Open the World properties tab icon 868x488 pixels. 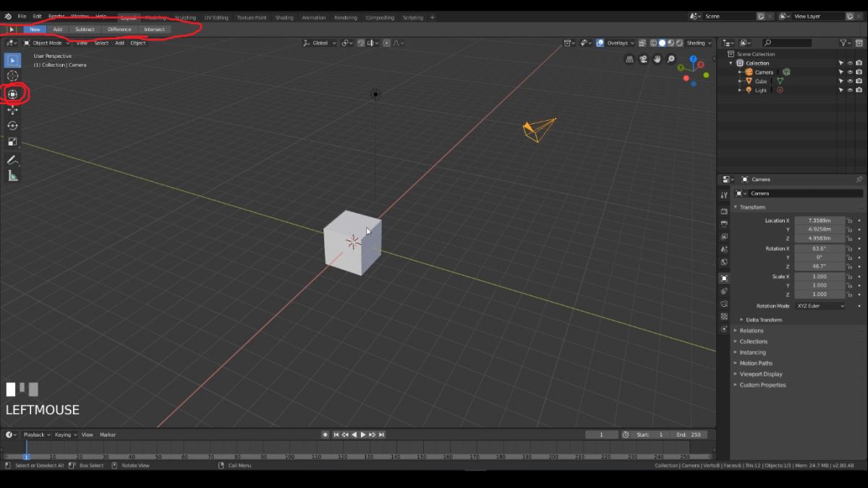click(x=724, y=262)
